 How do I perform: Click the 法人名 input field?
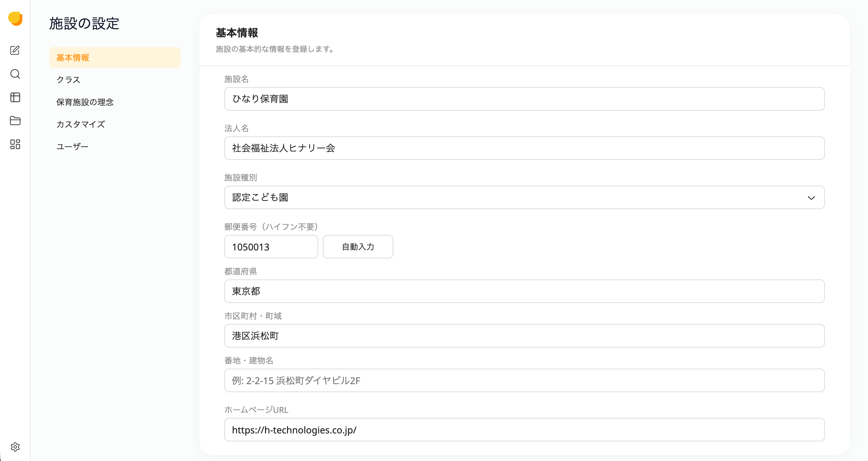[x=524, y=148]
